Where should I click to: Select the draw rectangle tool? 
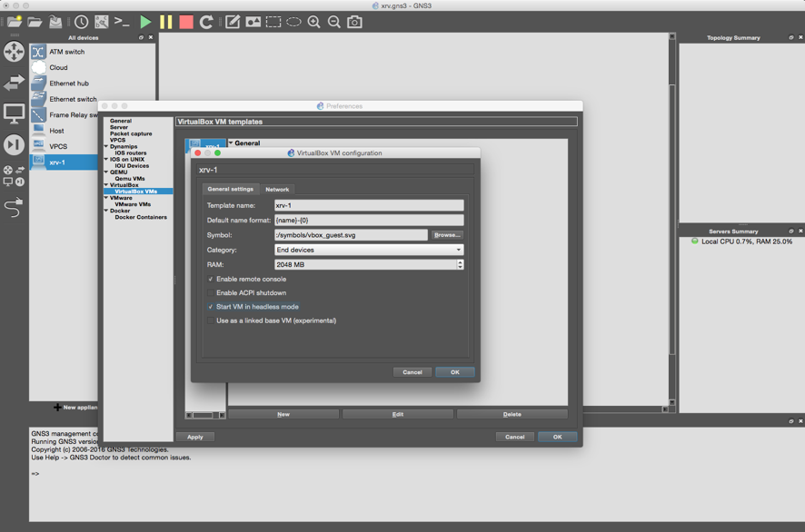[x=273, y=22]
